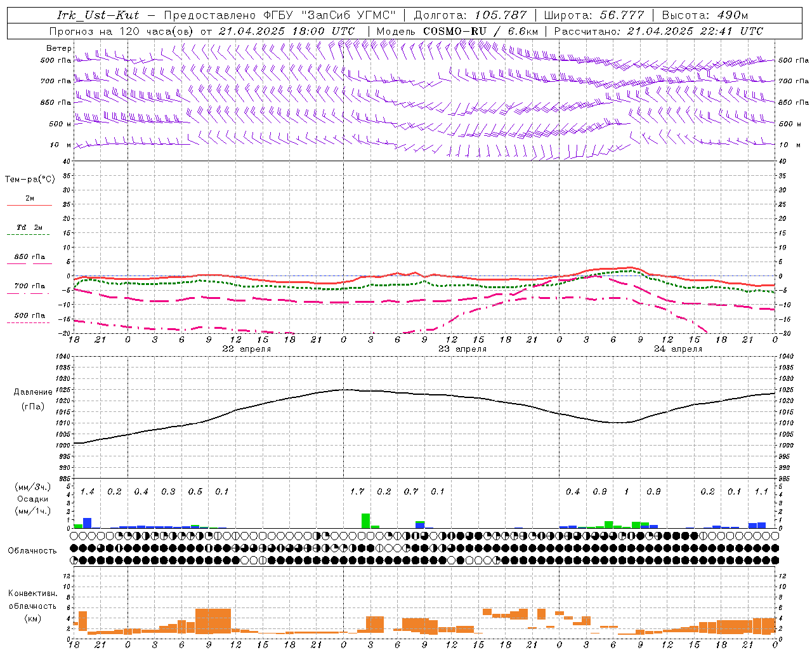Click the 22 апреля date label
Viewport: 812px width, 650px height.
[246, 349]
